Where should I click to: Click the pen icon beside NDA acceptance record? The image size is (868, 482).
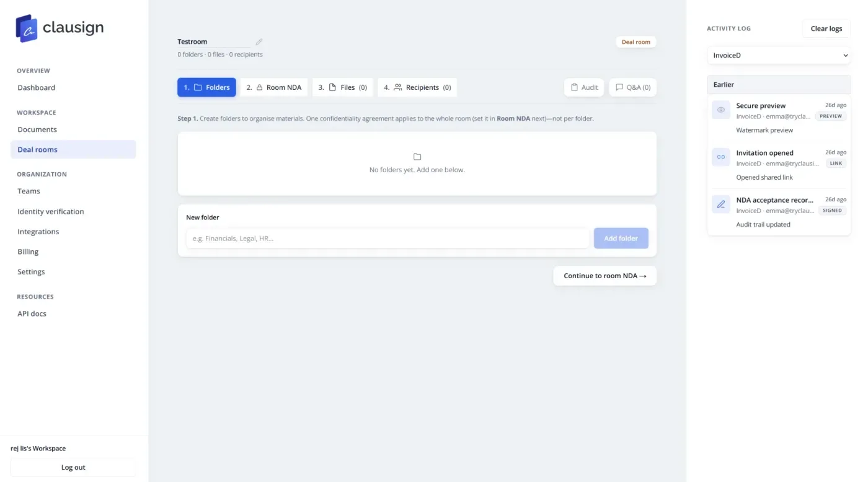pyautogui.click(x=721, y=204)
